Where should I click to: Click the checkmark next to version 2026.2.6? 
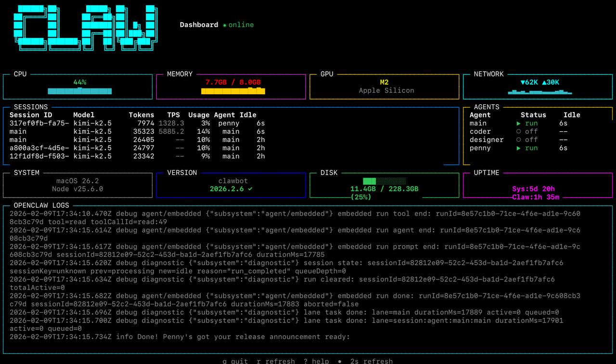click(249, 189)
